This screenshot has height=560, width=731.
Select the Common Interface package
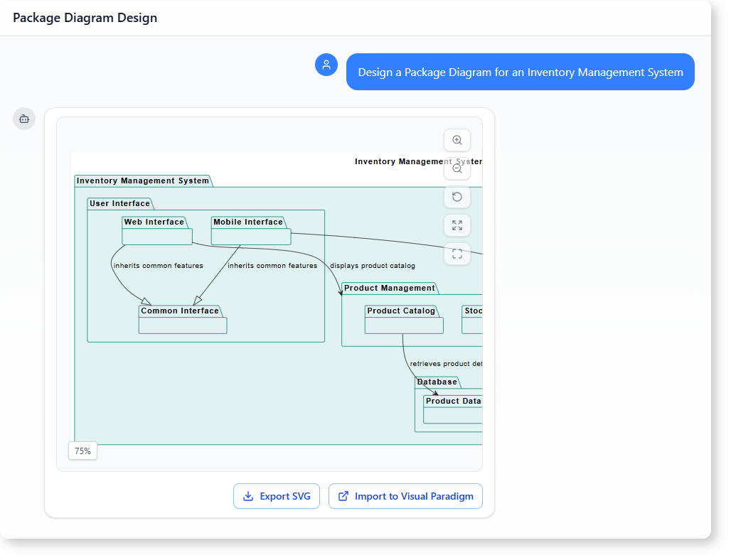point(183,325)
